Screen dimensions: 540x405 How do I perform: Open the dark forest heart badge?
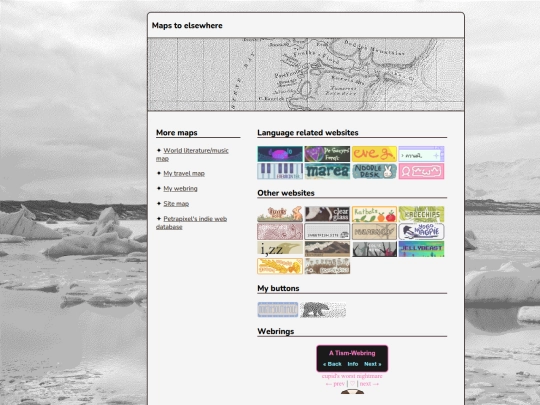[327, 154]
